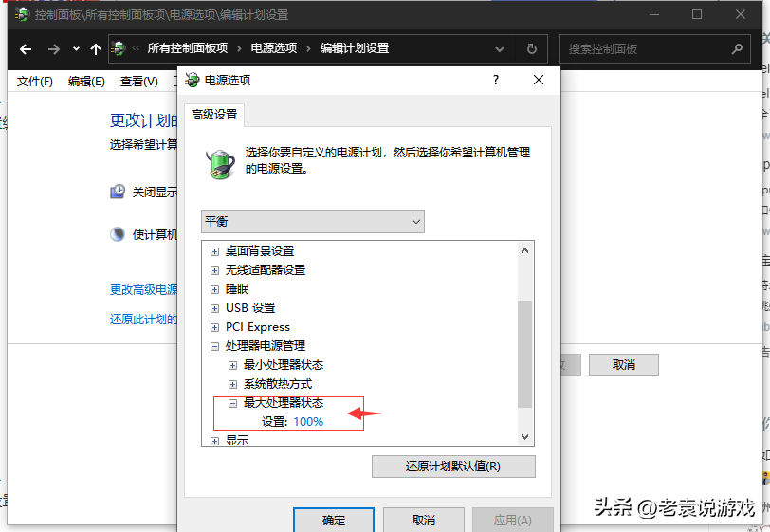Collapse the 最大处理器状态 node
770x532 pixels.
pos(232,403)
